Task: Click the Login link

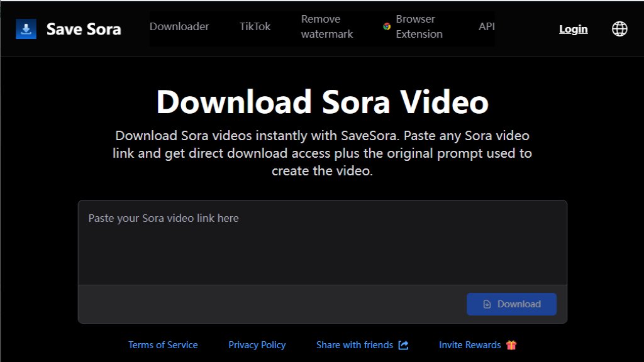Action: pyautogui.click(x=574, y=29)
